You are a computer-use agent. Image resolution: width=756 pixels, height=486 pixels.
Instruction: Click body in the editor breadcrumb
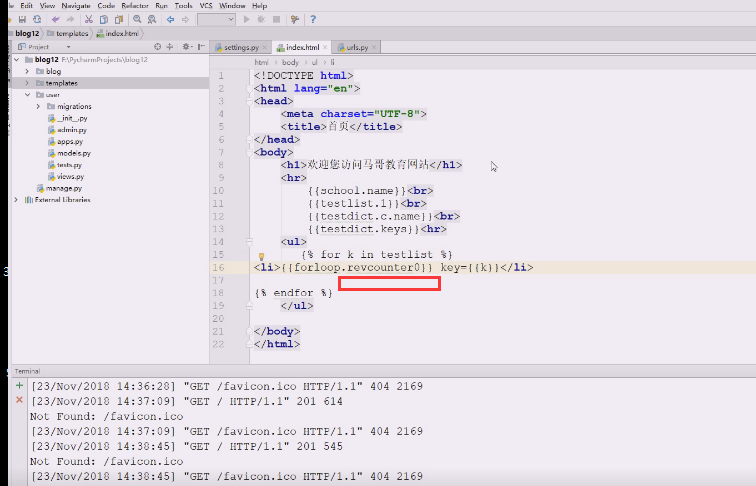pyautogui.click(x=290, y=62)
